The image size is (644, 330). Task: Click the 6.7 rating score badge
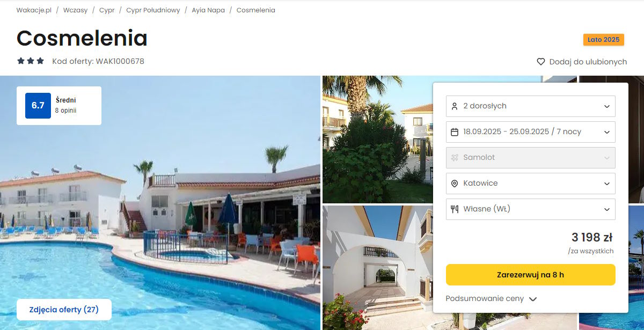coord(38,106)
